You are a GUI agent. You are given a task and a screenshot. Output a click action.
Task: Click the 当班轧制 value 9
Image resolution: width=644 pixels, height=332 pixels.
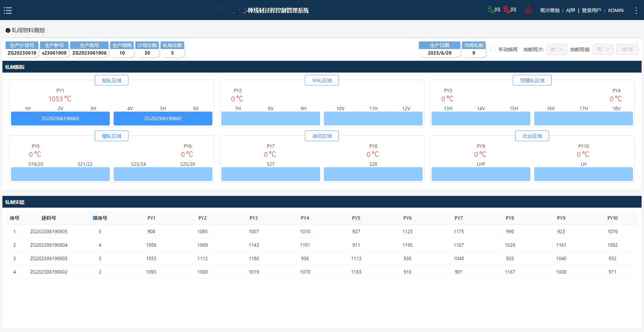tap(474, 53)
